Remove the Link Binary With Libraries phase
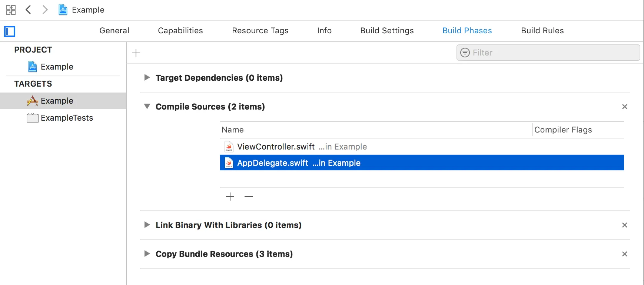The width and height of the screenshot is (644, 285). (x=624, y=225)
